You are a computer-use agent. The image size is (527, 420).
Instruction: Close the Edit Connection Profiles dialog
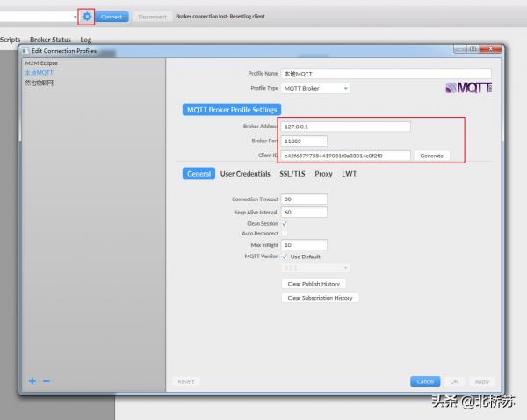(491, 49)
